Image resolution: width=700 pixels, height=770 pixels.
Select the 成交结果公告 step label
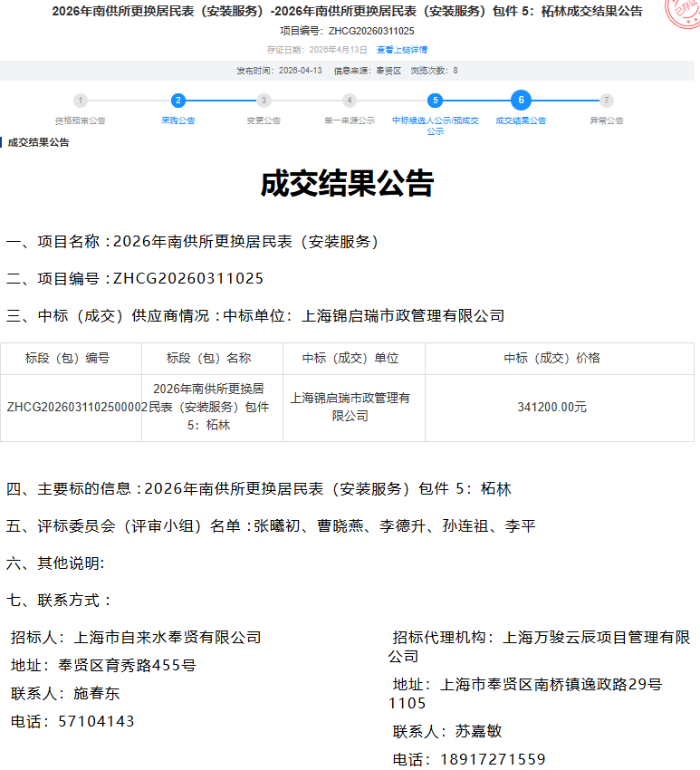tap(521, 120)
